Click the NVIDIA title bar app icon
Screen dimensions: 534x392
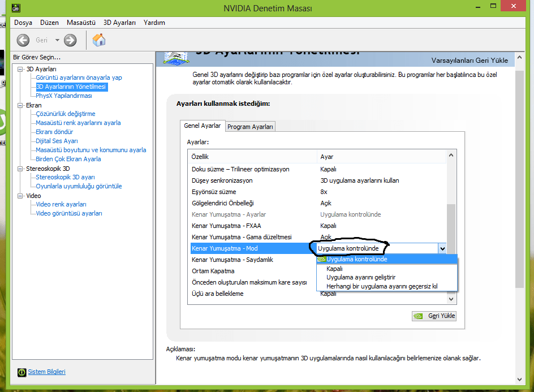click(16, 8)
